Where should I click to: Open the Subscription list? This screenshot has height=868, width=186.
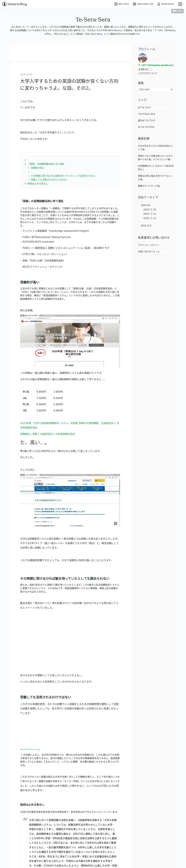(x=143, y=4)
